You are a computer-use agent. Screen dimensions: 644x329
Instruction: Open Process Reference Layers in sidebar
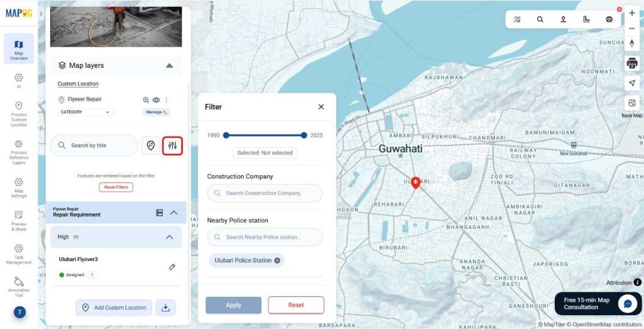click(19, 152)
